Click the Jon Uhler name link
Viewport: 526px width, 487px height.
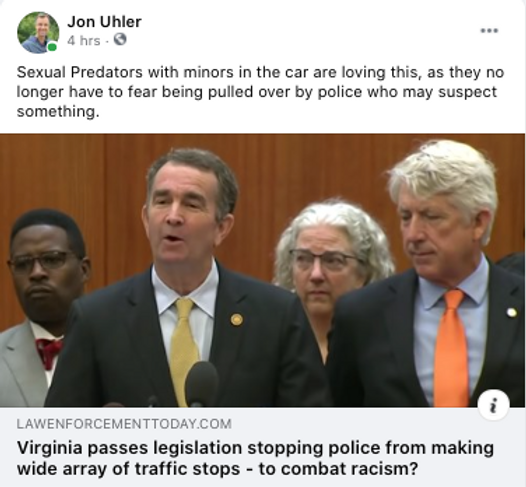point(104,22)
